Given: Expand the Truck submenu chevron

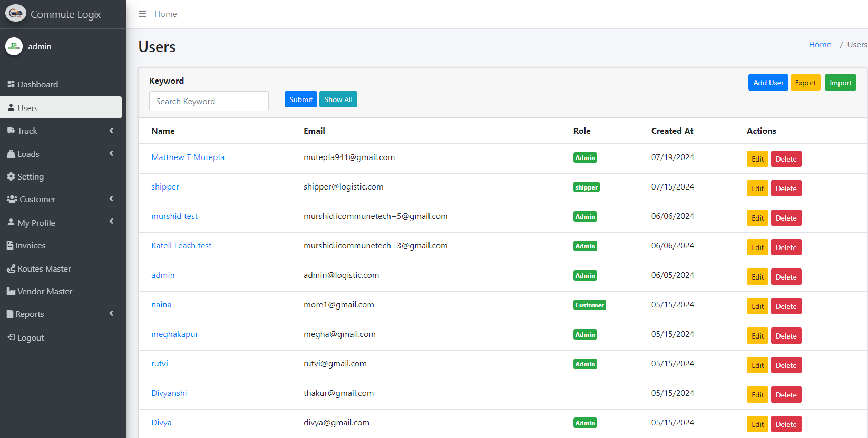Looking at the screenshot, I should tap(111, 131).
